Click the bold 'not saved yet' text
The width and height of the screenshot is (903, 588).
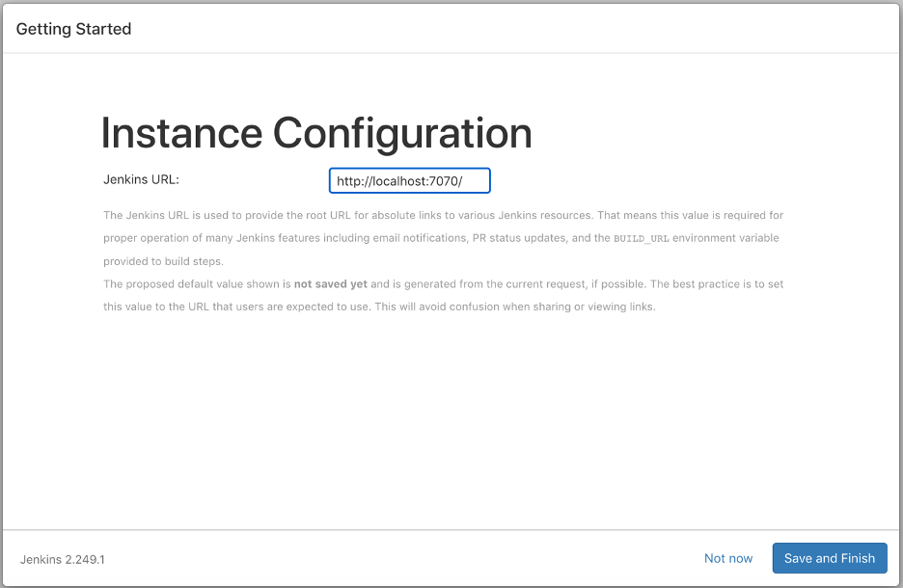pyautogui.click(x=331, y=283)
